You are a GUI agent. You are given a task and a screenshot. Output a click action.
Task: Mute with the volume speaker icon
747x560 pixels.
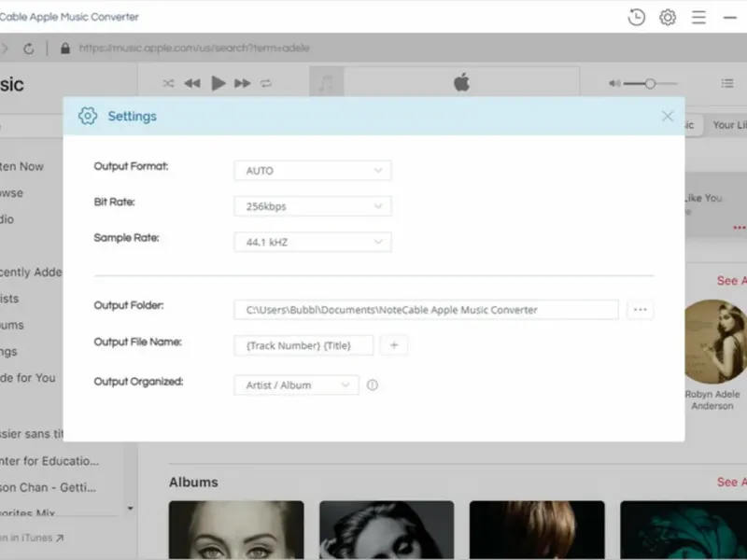614,83
